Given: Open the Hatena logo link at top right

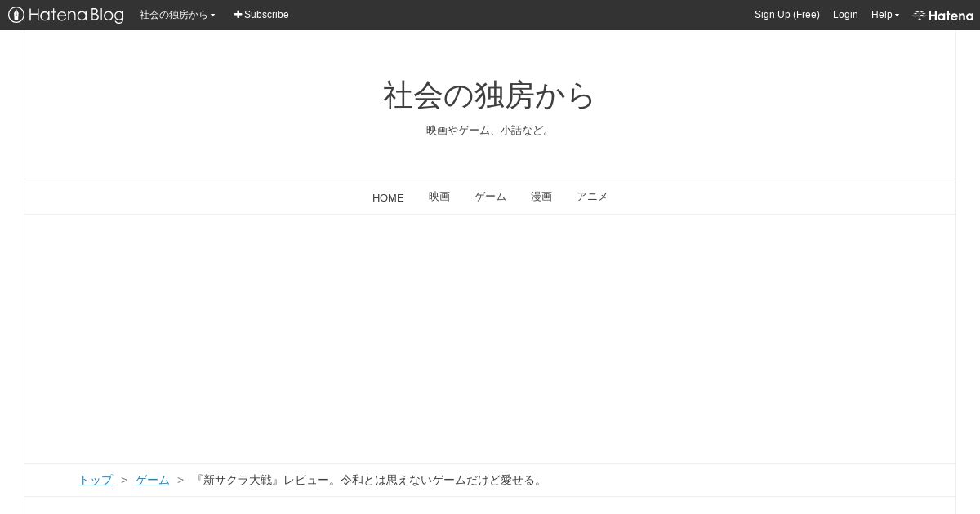Looking at the screenshot, I should click(x=943, y=16).
